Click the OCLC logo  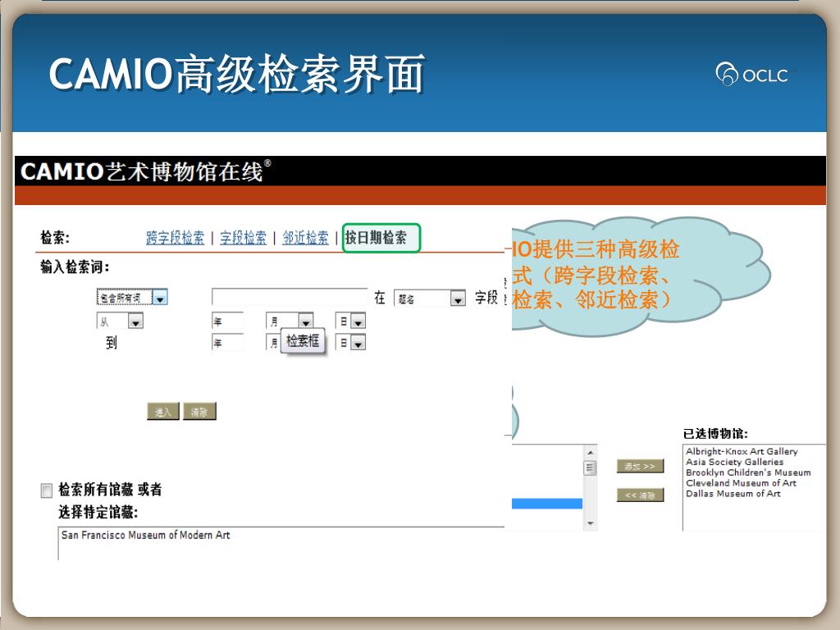(x=751, y=74)
